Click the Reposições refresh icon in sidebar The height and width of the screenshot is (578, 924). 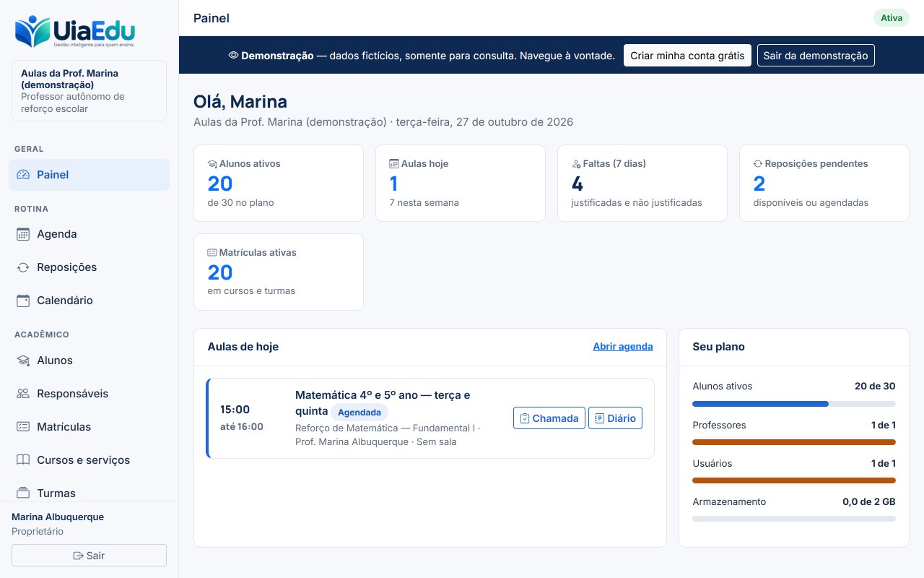23,267
